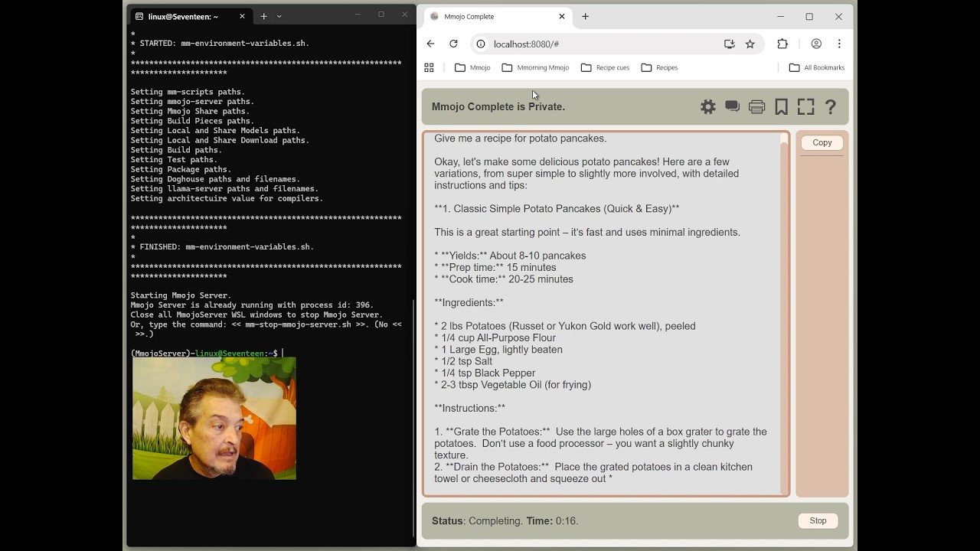Add a new terminal tab
Image resolution: width=980 pixels, height=551 pixels.
click(x=263, y=16)
